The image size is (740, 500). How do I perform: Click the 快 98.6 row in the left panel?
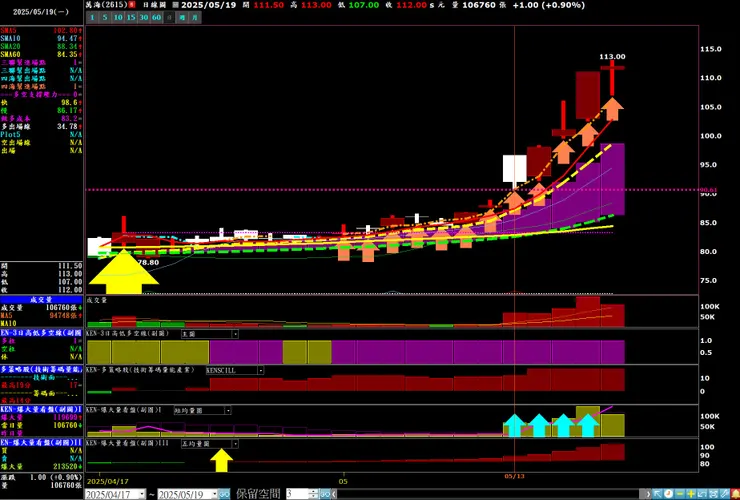tap(42, 102)
